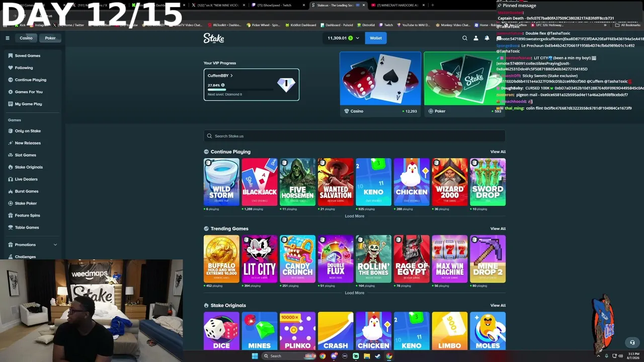The image size is (644, 362).
Task: Open the KickBot Dashboard bookmark
Action: pos(300,25)
